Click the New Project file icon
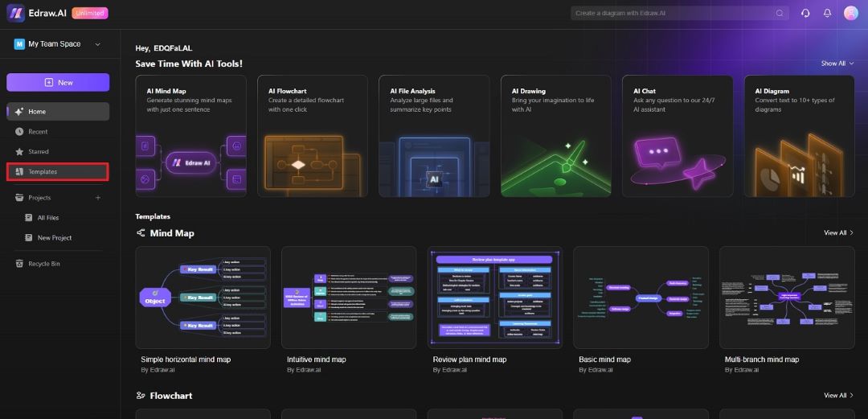Image resolution: width=868 pixels, height=419 pixels. coord(29,238)
